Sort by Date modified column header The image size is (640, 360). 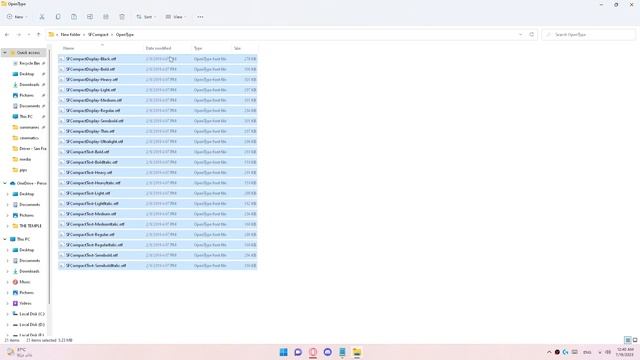[x=167, y=48]
